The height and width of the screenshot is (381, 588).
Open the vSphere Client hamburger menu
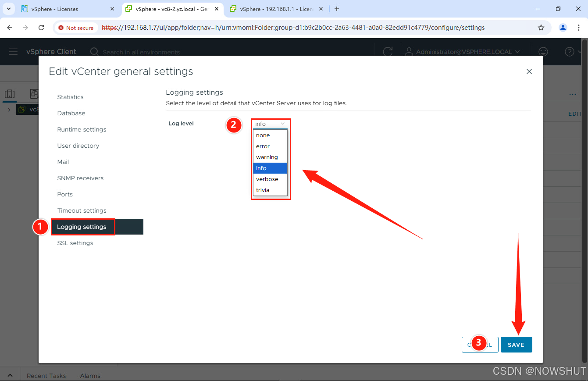pos(13,52)
